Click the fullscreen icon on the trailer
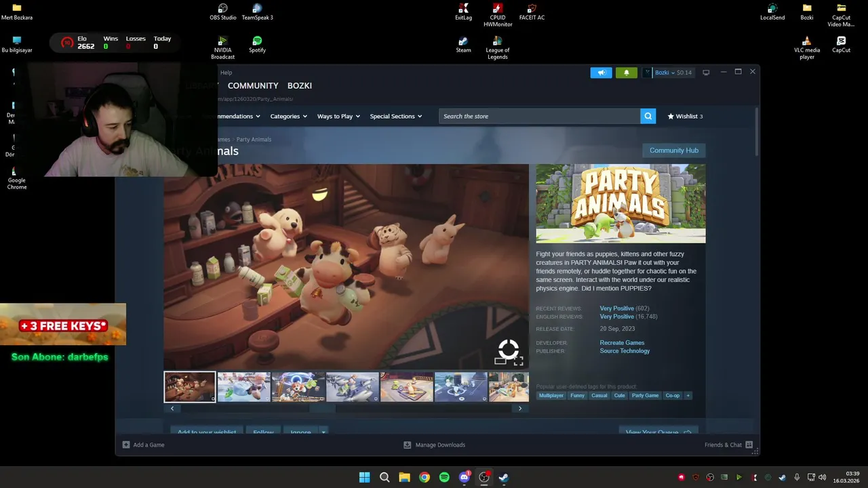 [518, 361]
